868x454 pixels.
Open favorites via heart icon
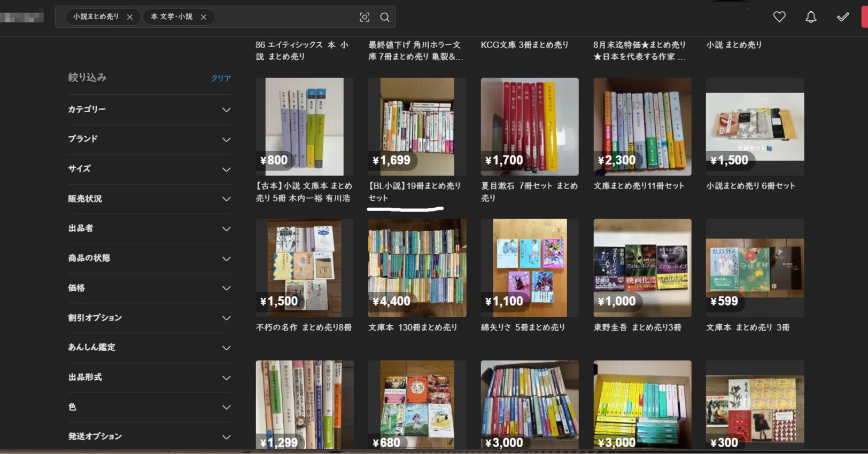pyautogui.click(x=779, y=17)
